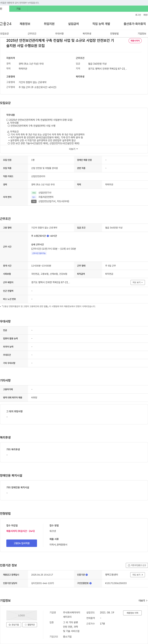Image resolution: width=148 pixels, height=644 pixels.
Task: Click the 중소기업 company size value
Action: (67, 636)
